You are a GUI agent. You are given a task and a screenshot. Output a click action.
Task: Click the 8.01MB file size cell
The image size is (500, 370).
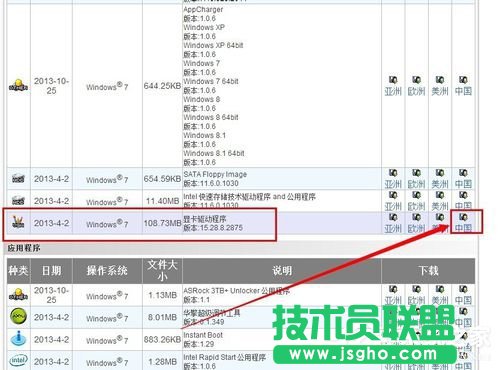pos(162,317)
